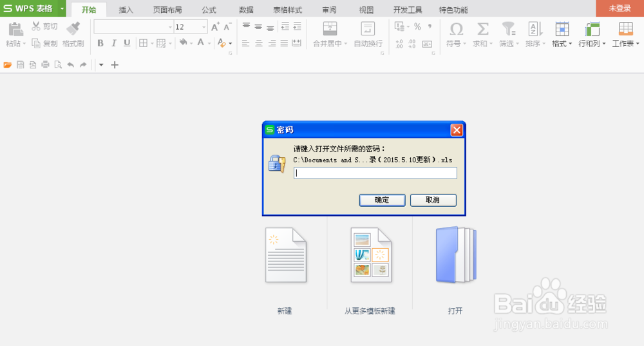This screenshot has height=346, width=644.
Task: Toggle underline formatting
Action: pos(128,43)
